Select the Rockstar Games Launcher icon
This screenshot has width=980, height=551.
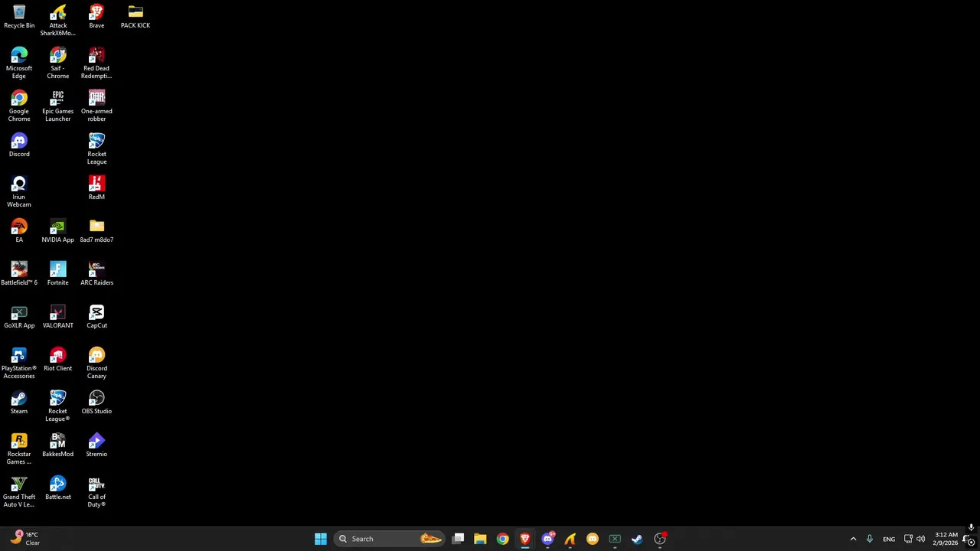coord(19,448)
